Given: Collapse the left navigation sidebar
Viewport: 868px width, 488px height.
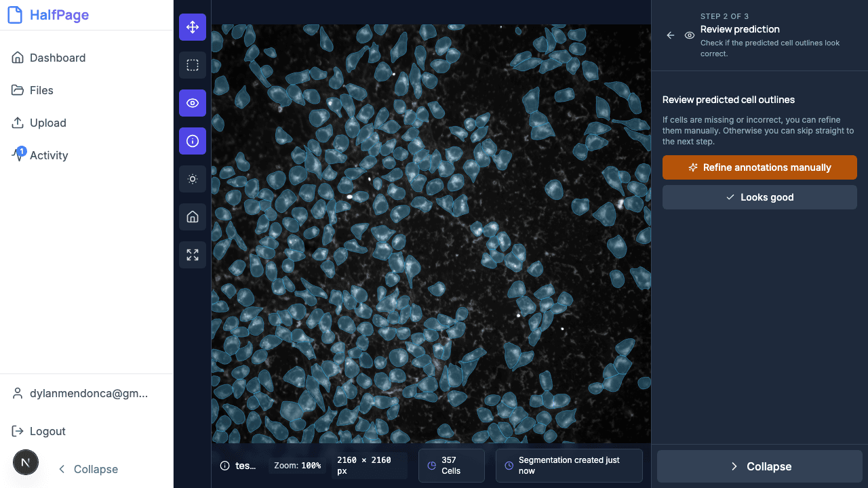Looking at the screenshot, I should pyautogui.click(x=87, y=469).
